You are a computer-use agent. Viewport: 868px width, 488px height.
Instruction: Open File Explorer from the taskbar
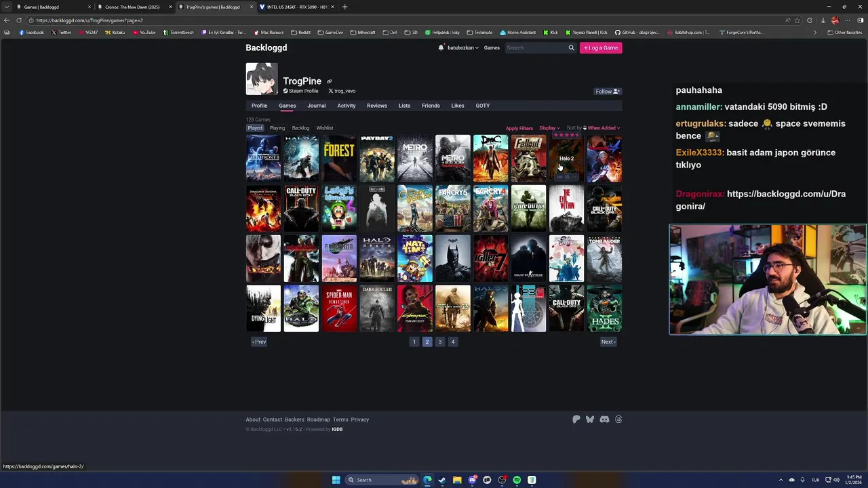[x=457, y=480]
